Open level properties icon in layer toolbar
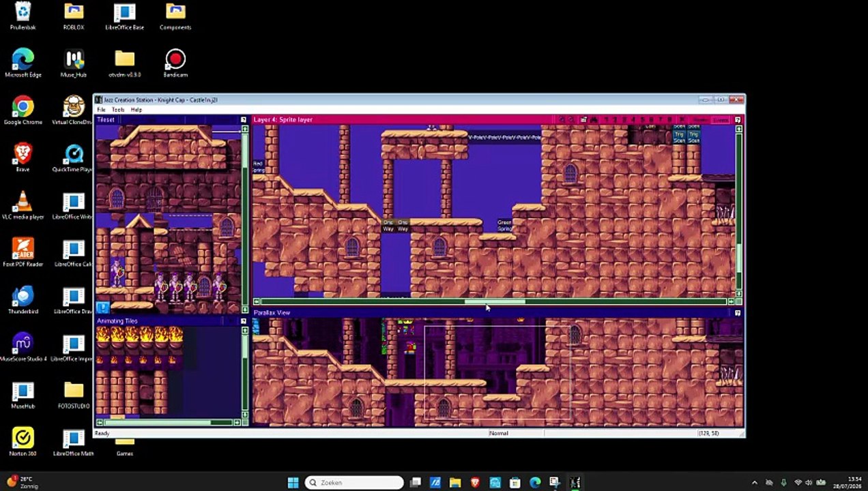Image resolution: width=868 pixels, height=491 pixels. [x=583, y=119]
